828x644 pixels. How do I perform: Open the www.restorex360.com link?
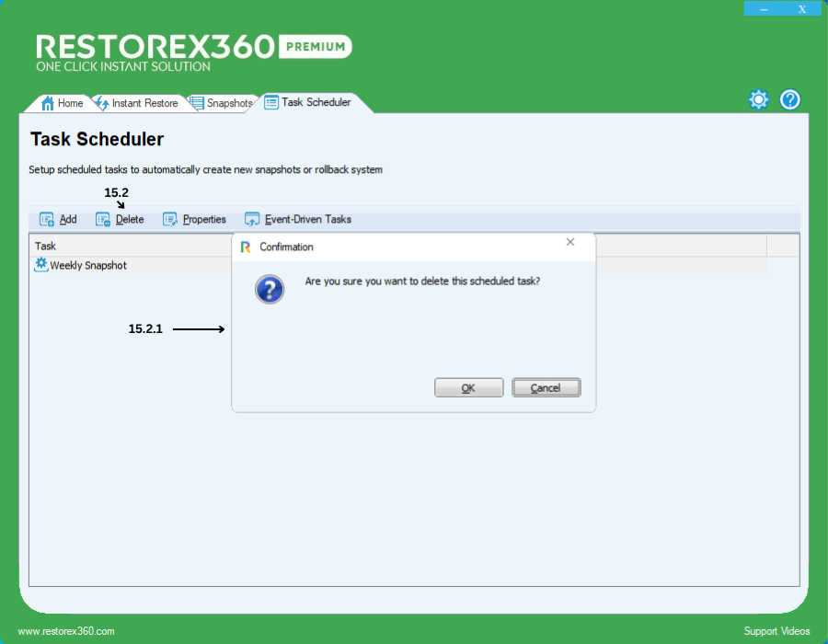pyautogui.click(x=66, y=631)
